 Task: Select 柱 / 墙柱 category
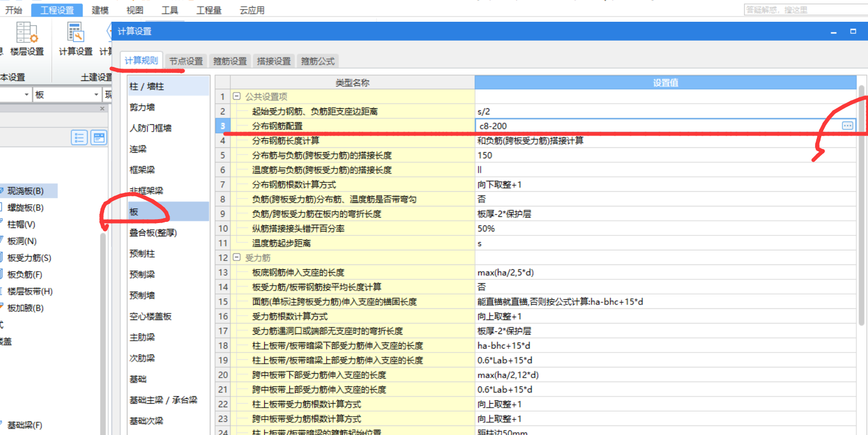tap(168, 86)
